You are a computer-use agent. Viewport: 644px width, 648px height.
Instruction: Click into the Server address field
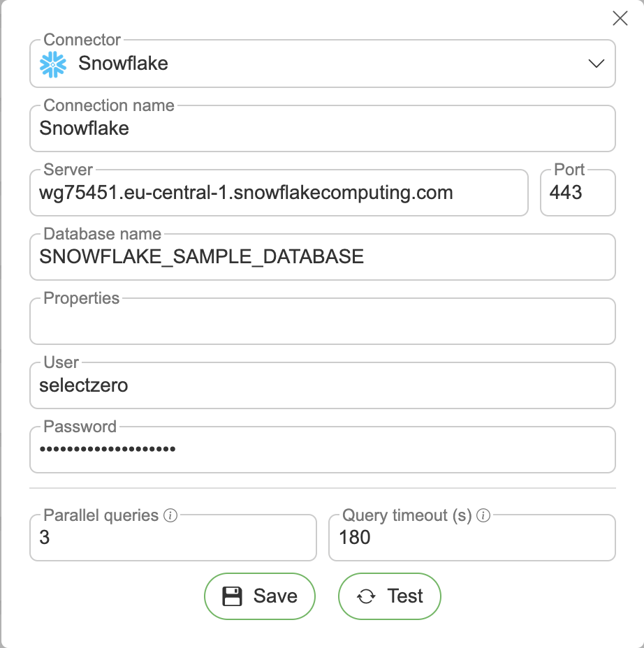point(278,193)
